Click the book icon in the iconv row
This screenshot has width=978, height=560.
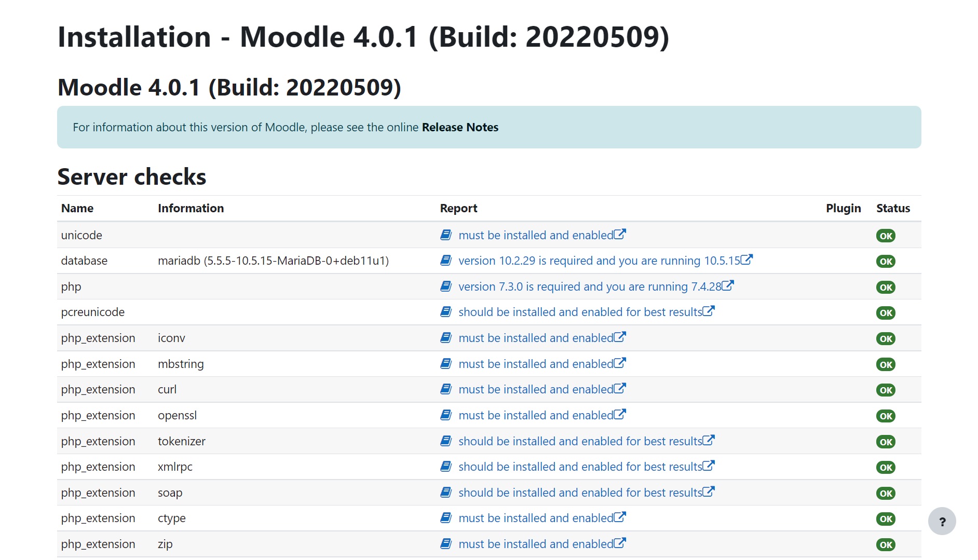pyautogui.click(x=446, y=338)
